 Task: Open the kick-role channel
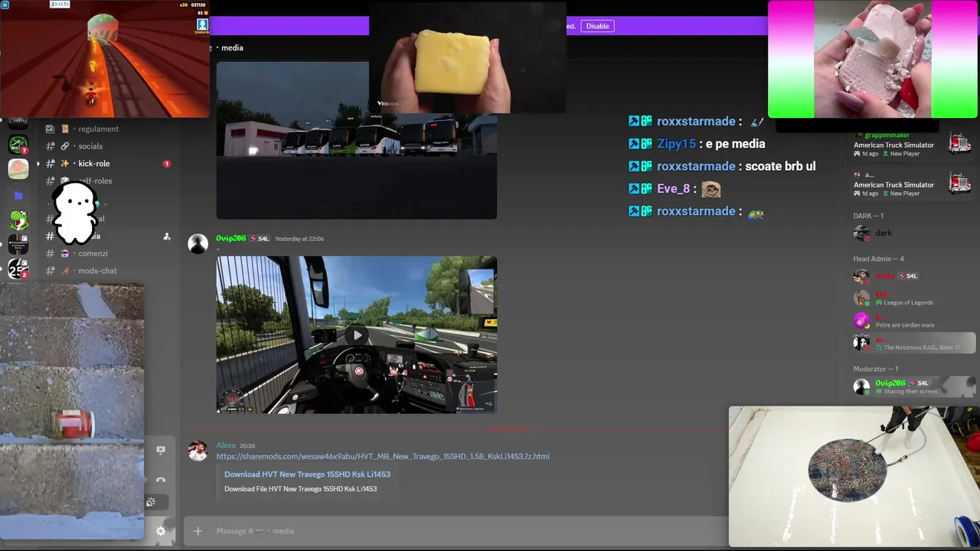(94, 164)
